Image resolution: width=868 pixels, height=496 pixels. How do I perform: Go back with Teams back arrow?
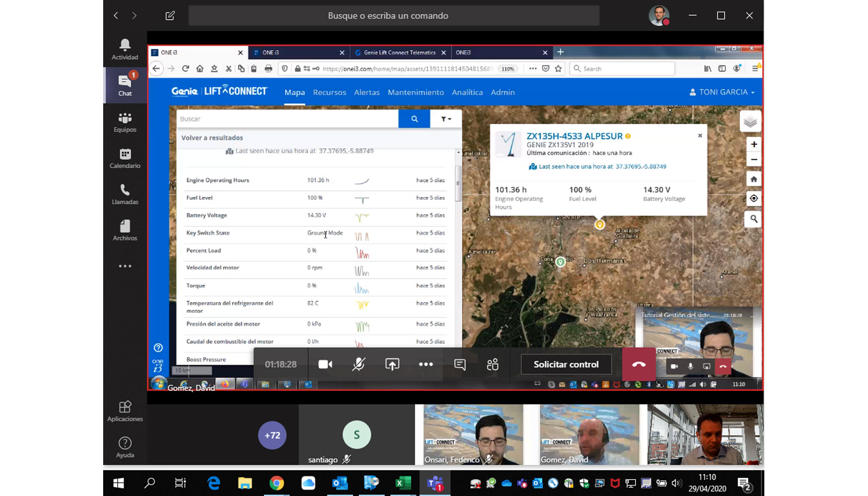pos(116,16)
